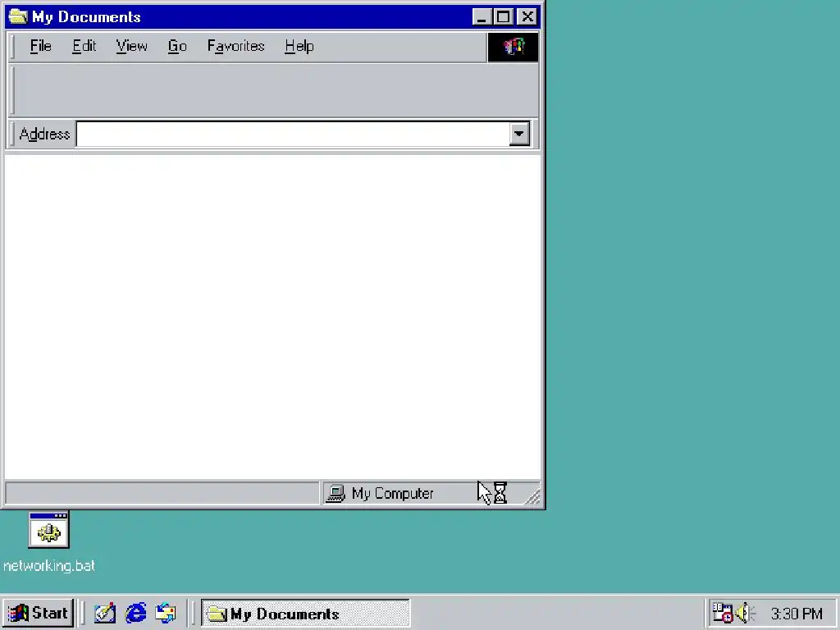Screen dimensions: 840x630
Task: Minimize the My Documents window
Action: tap(482, 17)
